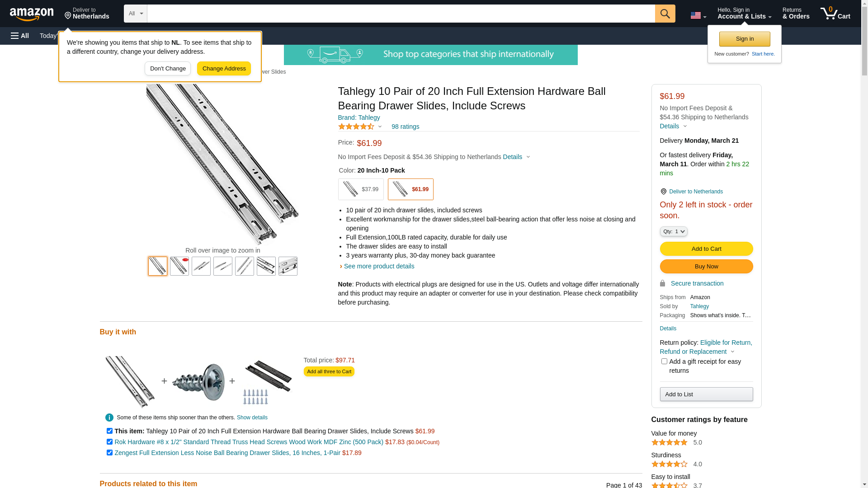
Task: Open the shopping cart icon
Action: (x=835, y=14)
